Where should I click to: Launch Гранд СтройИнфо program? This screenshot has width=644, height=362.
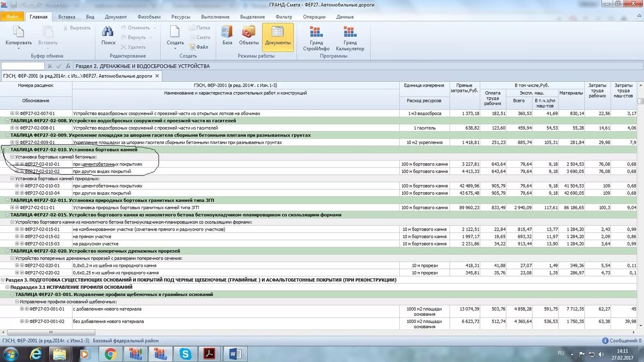[x=316, y=38]
